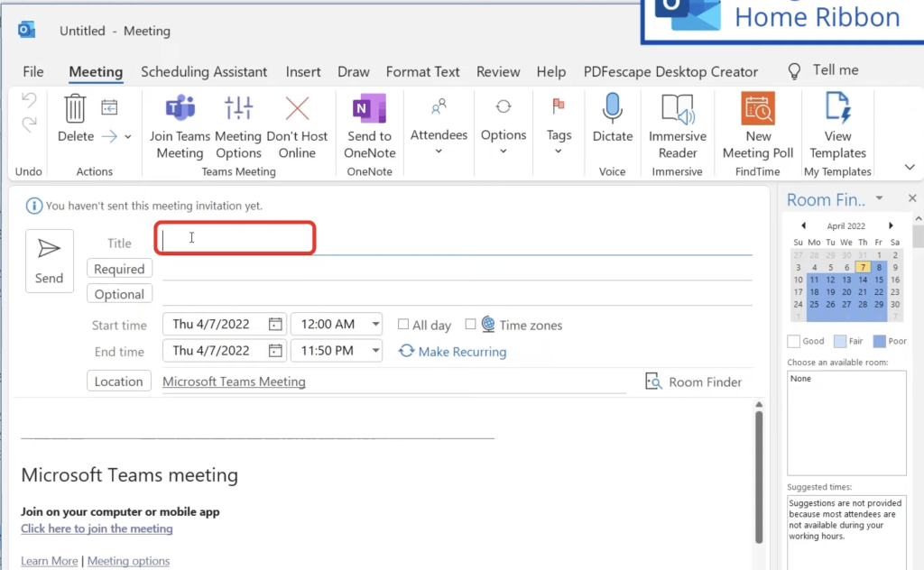Click the Location button

pyautogui.click(x=118, y=381)
